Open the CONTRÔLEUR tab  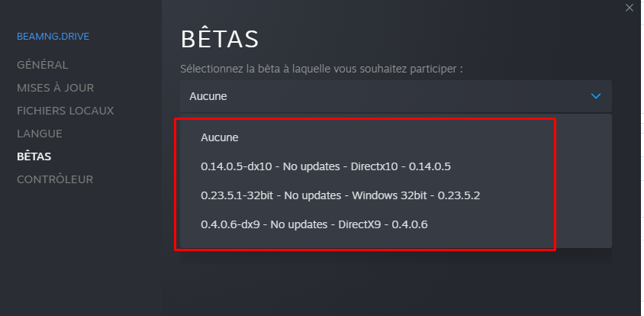(x=55, y=179)
